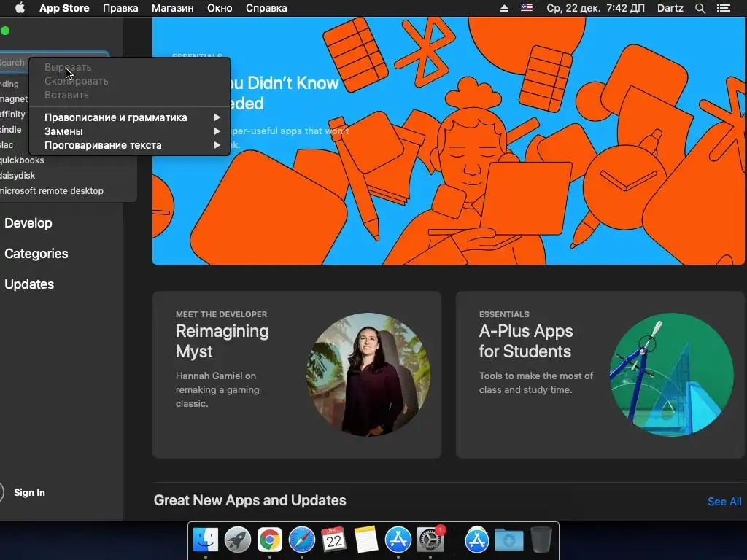Viewport: 747px width, 560px height.
Task: Open Google Chrome in the Dock
Action: coord(270,540)
